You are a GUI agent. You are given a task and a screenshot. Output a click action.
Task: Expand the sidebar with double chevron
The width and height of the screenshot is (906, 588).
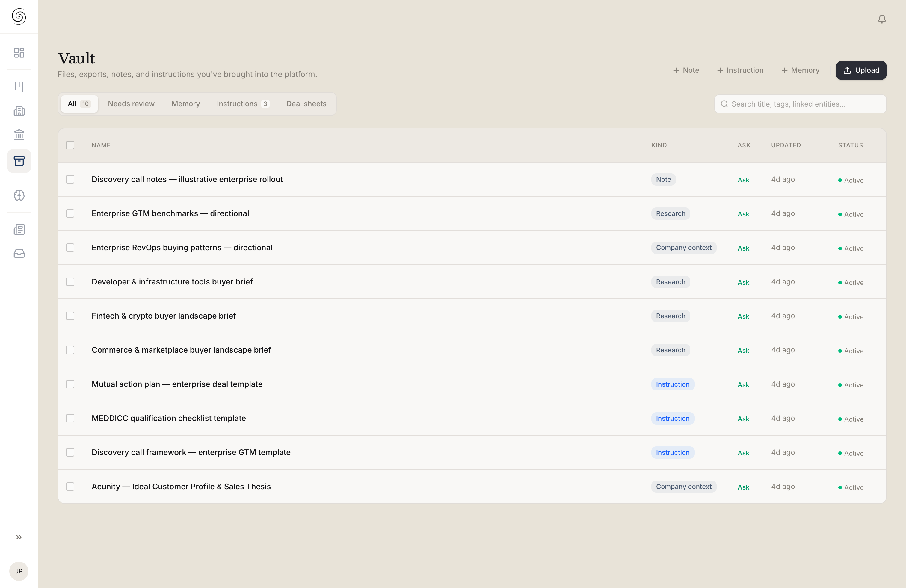[x=19, y=537]
